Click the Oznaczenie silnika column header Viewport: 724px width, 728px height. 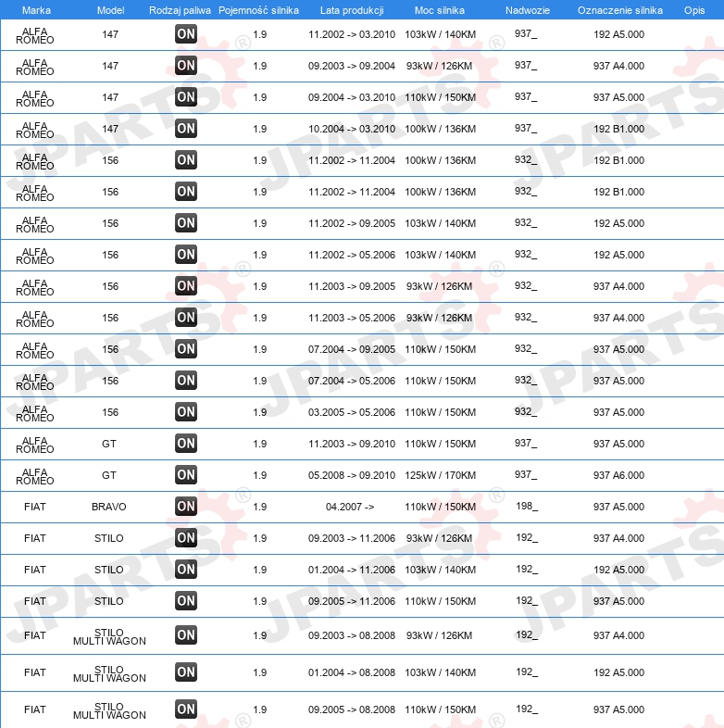point(620,10)
